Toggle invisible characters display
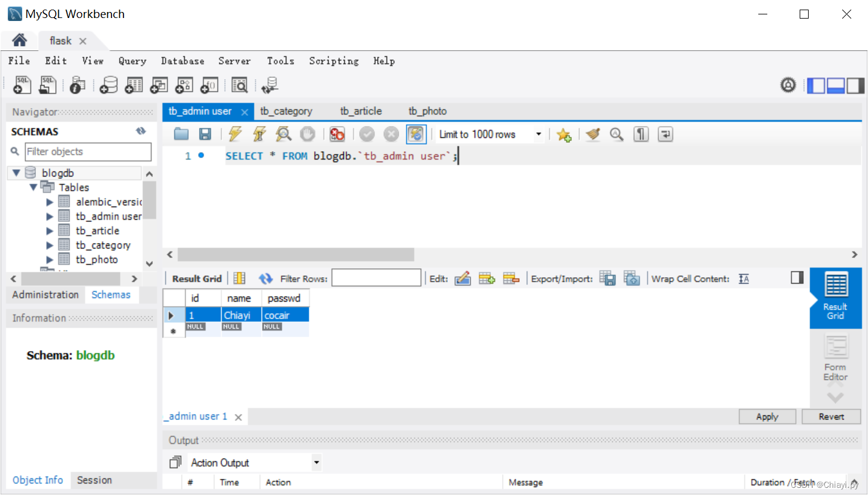Screen dimensions: 868x495 641,134
